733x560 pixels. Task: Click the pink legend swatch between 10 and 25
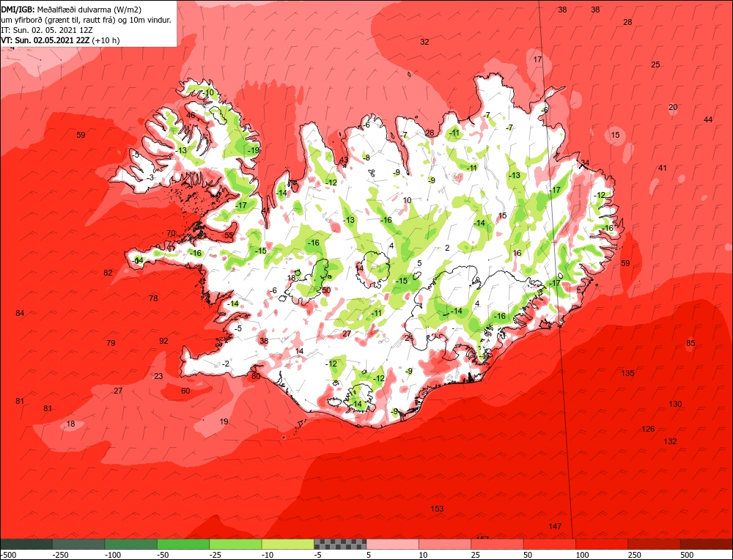point(445,544)
